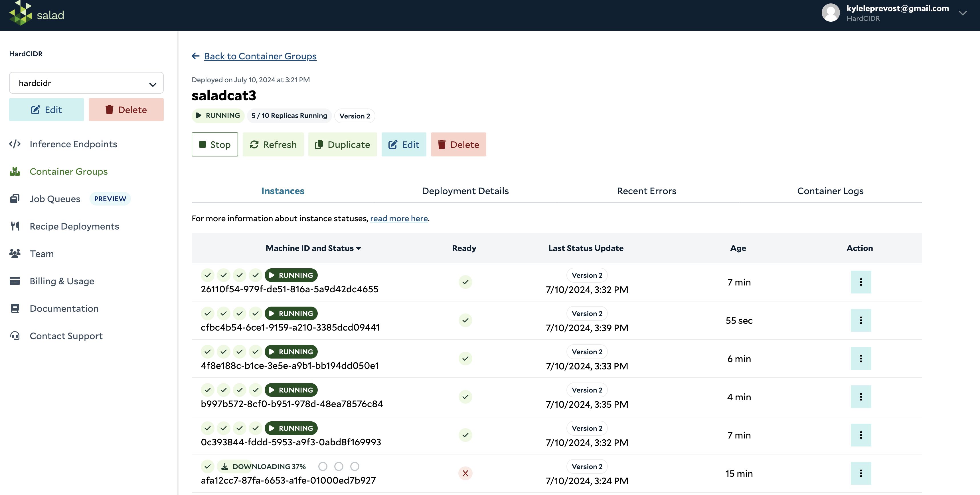This screenshot has height=495, width=980.
Task: Duplicate the saladcat3 container group
Action: [342, 144]
